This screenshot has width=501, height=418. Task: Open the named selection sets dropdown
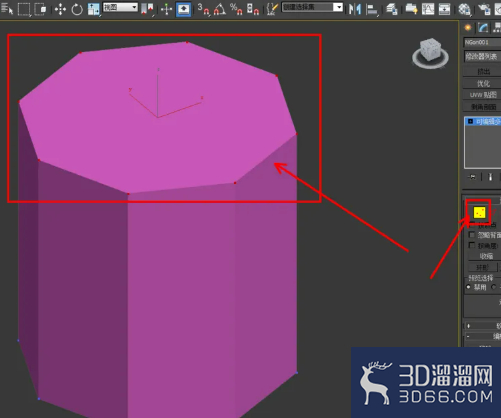pyautogui.click(x=312, y=7)
